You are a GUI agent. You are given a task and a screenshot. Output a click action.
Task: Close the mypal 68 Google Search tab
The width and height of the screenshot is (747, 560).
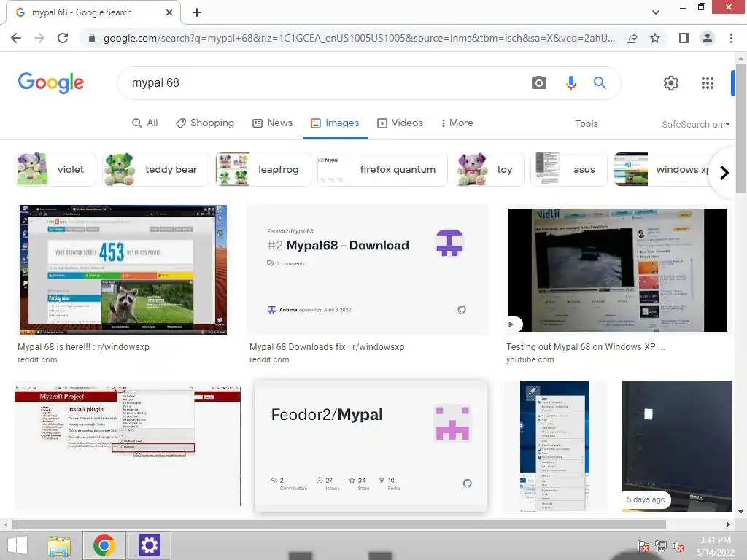pyautogui.click(x=169, y=12)
